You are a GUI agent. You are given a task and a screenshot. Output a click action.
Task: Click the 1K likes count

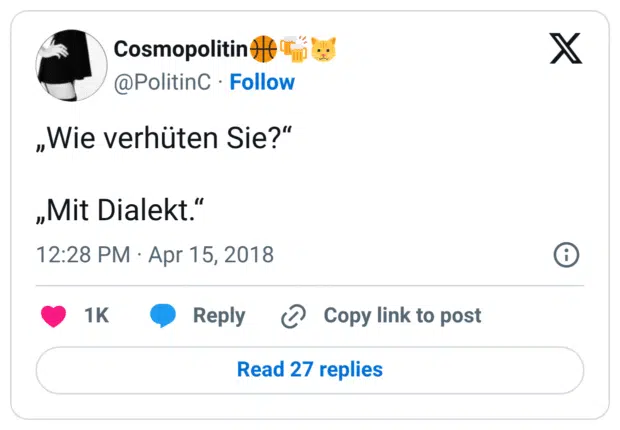[x=96, y=316]
